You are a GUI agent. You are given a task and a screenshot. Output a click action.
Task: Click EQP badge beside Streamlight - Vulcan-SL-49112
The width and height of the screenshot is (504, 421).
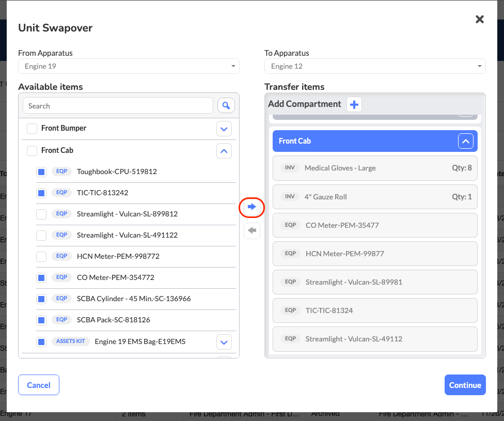click(290, 339)
